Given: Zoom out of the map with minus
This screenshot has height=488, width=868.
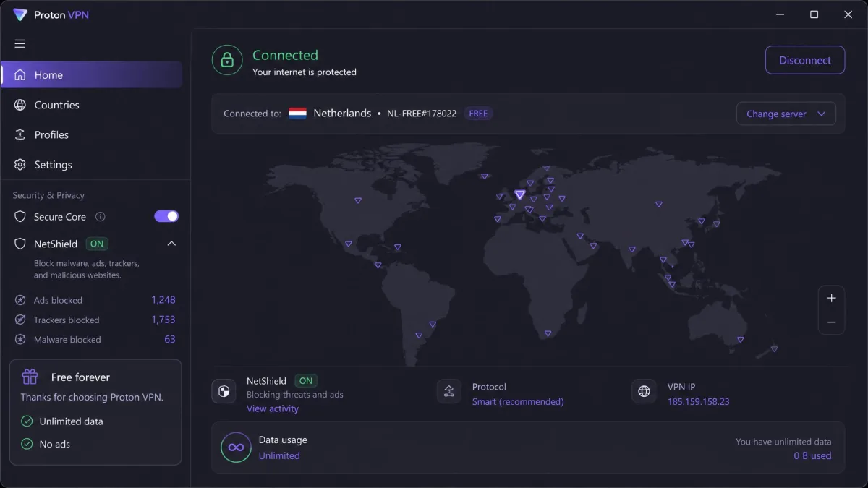Looking at the screenshot, I should [x=831, y=322].
